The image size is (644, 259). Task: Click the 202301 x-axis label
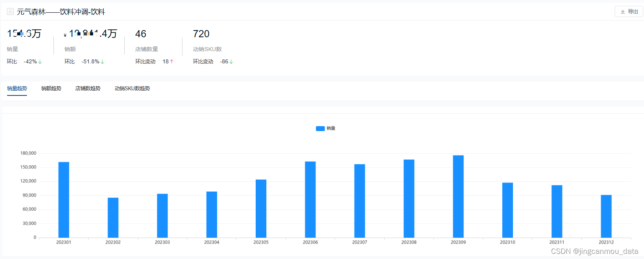(64, 242)
